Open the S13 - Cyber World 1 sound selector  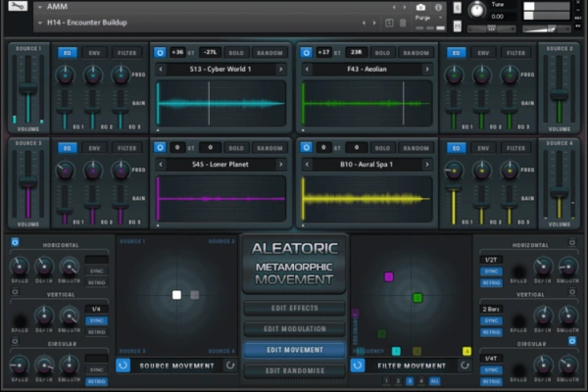coord(220,70)
